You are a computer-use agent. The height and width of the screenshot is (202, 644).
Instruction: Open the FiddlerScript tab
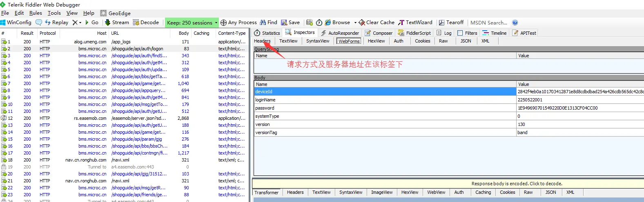click(414, 33)
